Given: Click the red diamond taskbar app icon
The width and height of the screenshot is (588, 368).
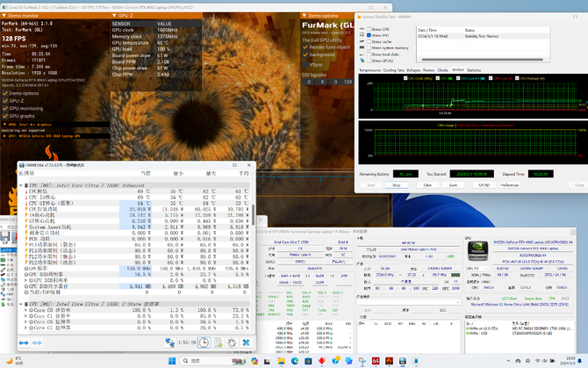Looking at the screenshot, I should point(322,361).
